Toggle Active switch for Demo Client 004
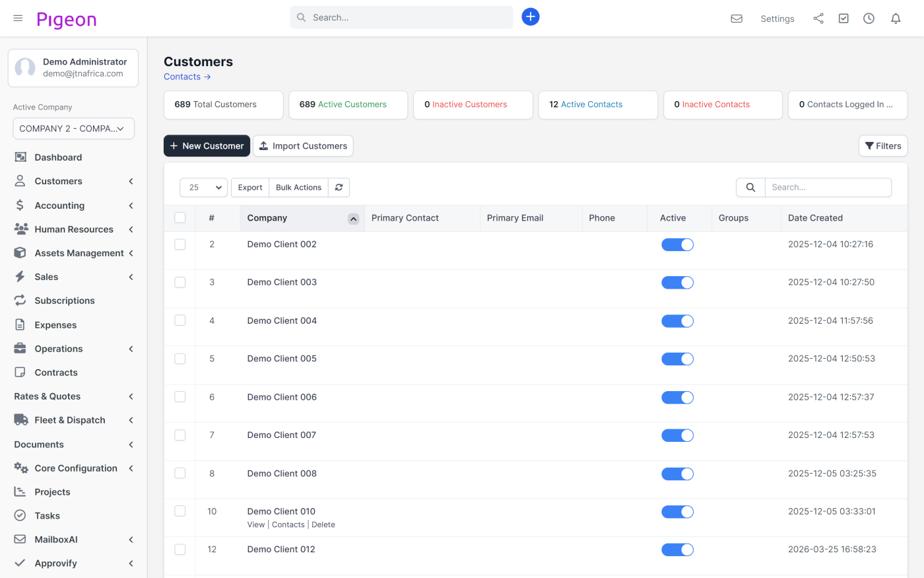Image resolution: width=924 pixels, height=578 pixels. (x=678, y=321)
